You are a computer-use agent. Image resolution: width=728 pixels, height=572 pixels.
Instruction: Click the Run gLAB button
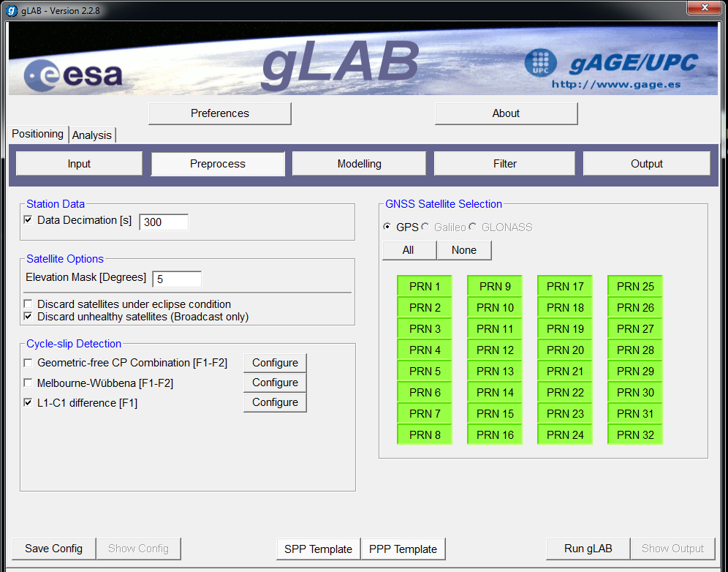click(588, 549)
